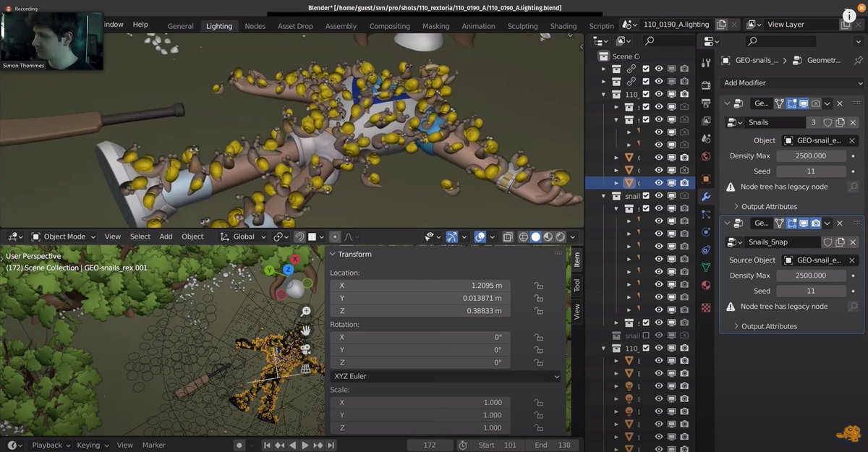Click fake user shield for Snails node group
The image size is (868, 452).
tap(828, 122)
